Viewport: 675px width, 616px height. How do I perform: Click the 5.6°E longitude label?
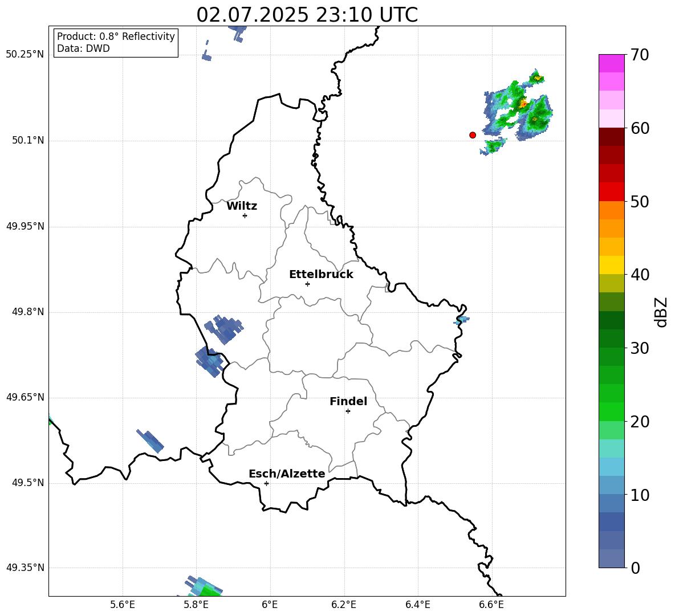tap(123, 605)
